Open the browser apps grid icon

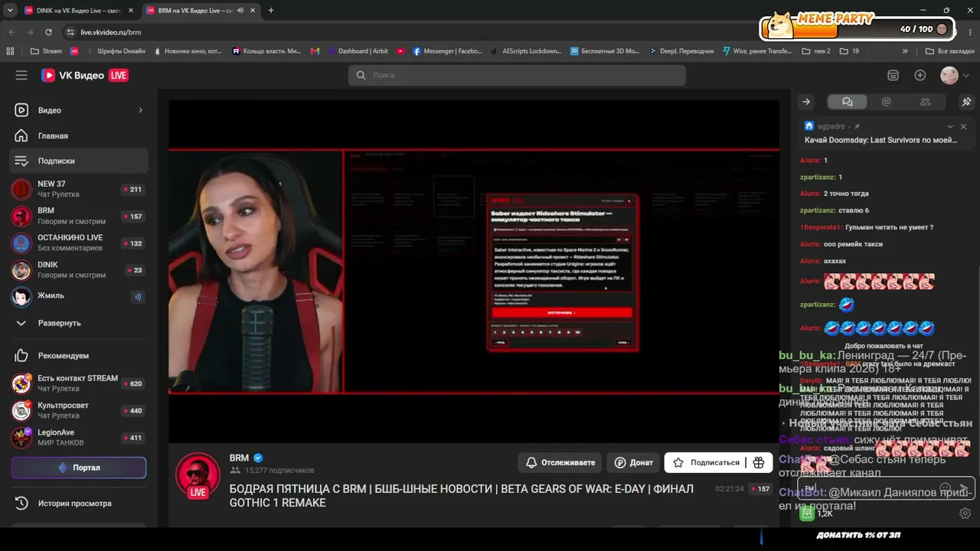click(x=10, y=51)
